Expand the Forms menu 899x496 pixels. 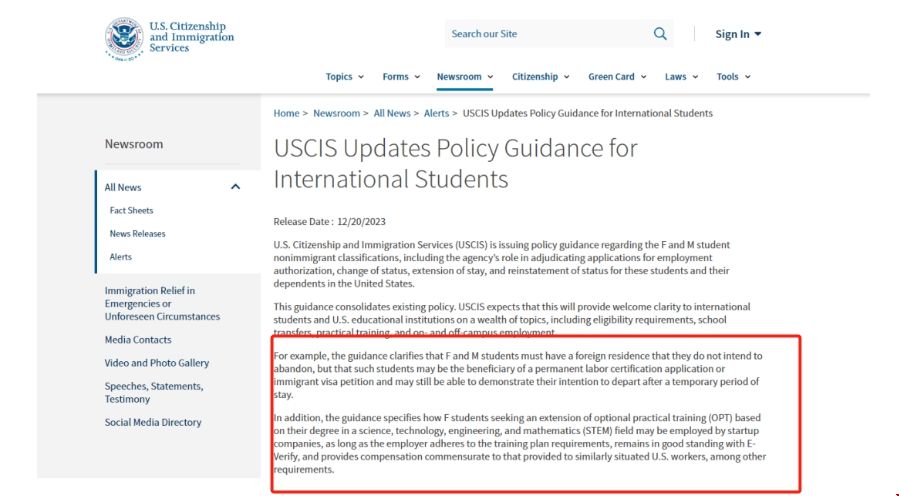401,77
